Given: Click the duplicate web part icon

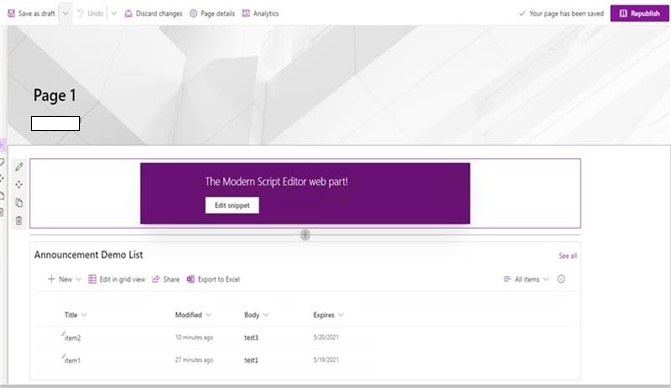Looking at the screenshot, I should (19, 203).
